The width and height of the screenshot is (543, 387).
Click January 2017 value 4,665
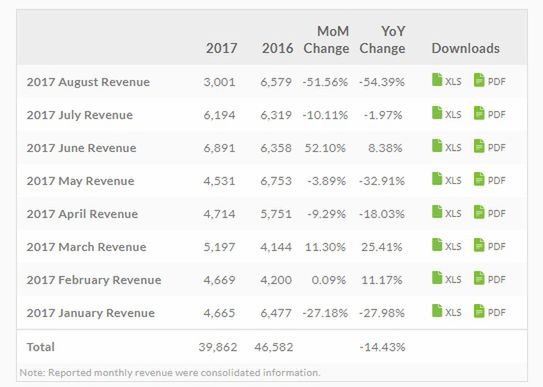tap(220, 313)
